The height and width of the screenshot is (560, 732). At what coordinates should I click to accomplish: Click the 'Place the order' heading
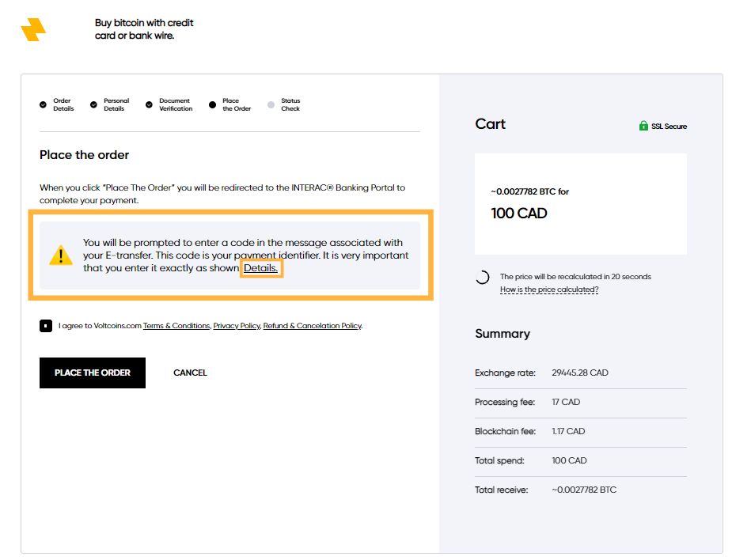click(84, 155)
